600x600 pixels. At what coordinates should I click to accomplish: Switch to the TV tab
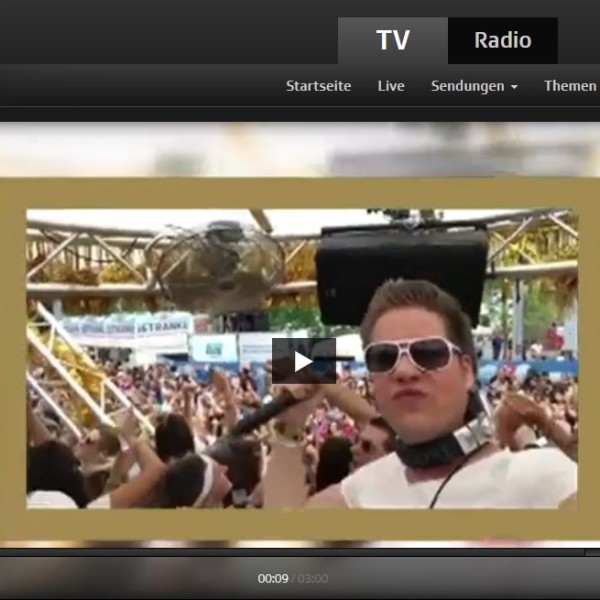click(393, 41)
